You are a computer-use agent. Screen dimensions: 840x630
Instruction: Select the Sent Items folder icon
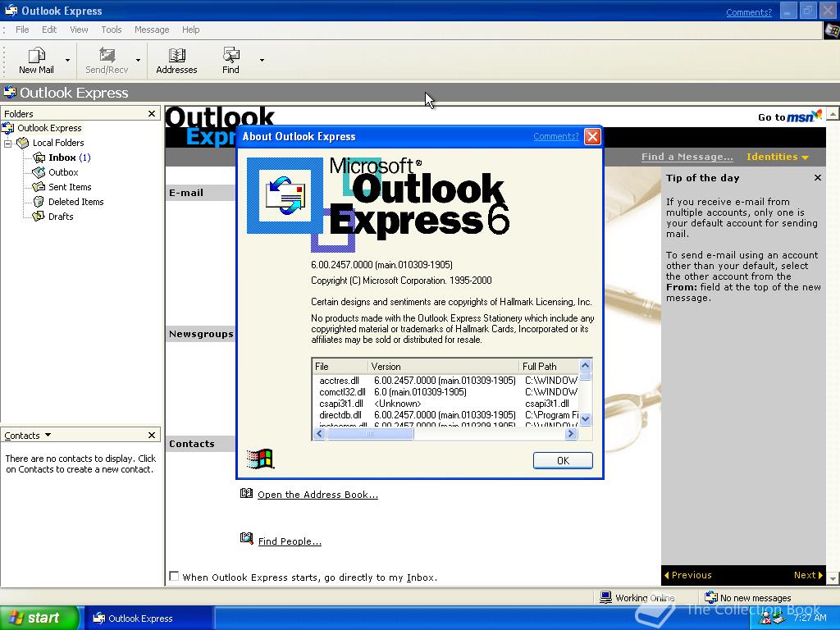point(39,187)
